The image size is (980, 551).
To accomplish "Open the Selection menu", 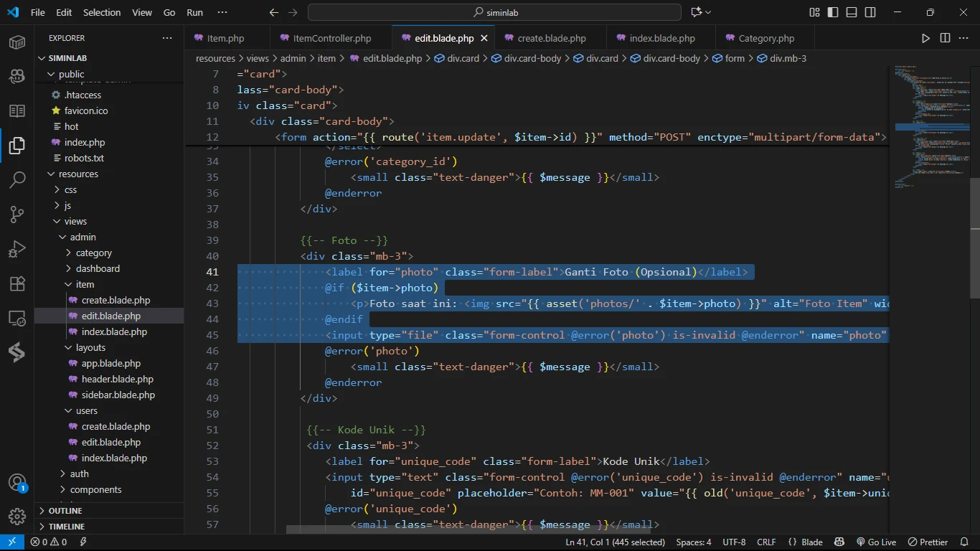I will [x=102, y=12].
